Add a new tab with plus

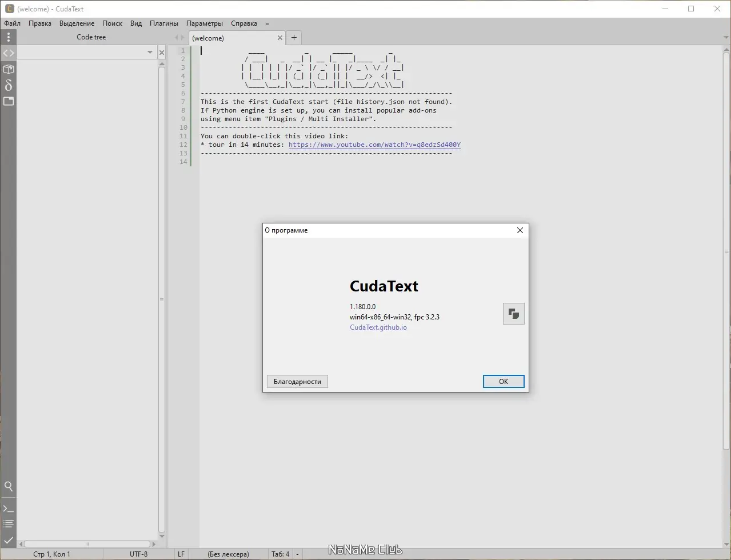point(294,38)
